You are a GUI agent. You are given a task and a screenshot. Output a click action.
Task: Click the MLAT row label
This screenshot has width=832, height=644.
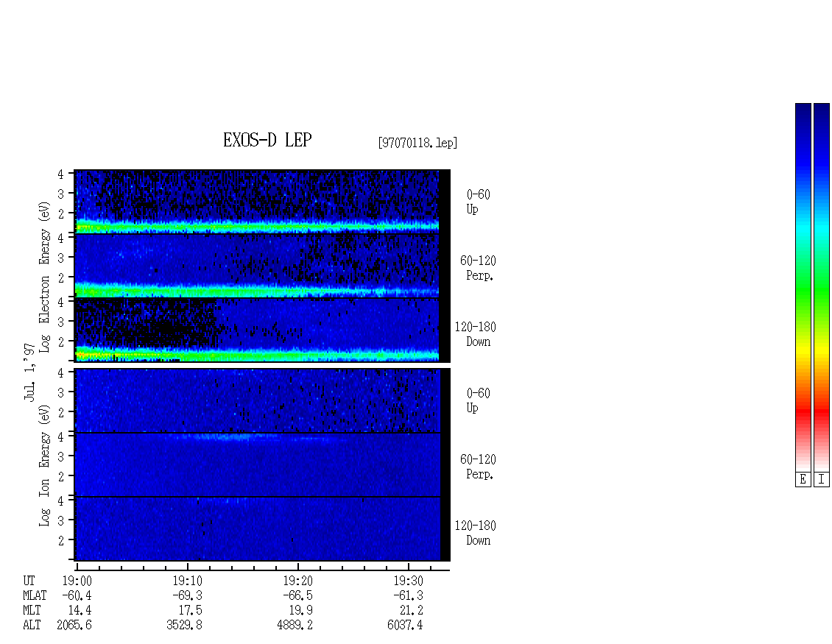pos(35,595)
